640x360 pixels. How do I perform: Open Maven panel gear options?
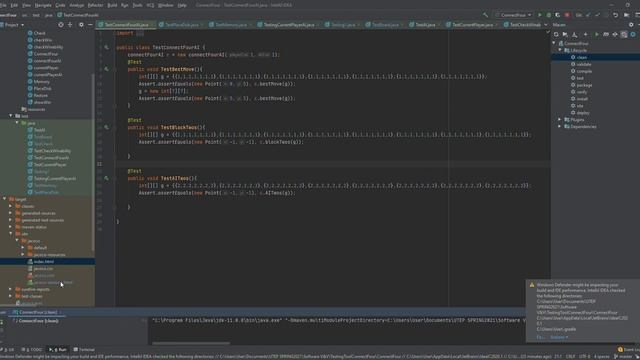pyautogui.click(x=631, y=25)
